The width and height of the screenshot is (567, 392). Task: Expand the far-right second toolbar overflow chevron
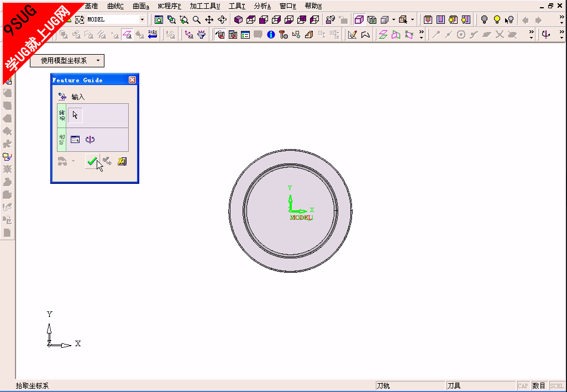[x=561, y=35]
